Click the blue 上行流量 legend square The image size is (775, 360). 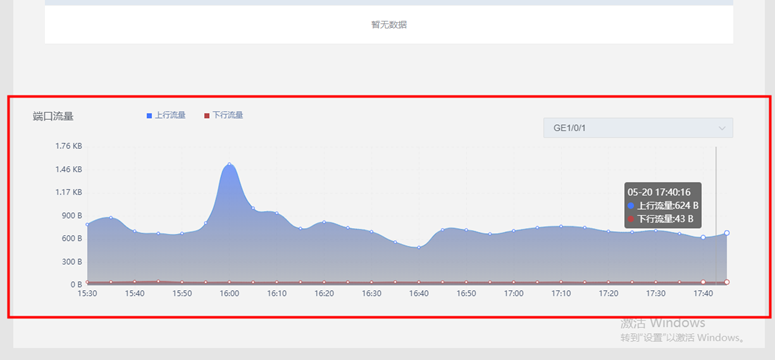coord(149,116)
